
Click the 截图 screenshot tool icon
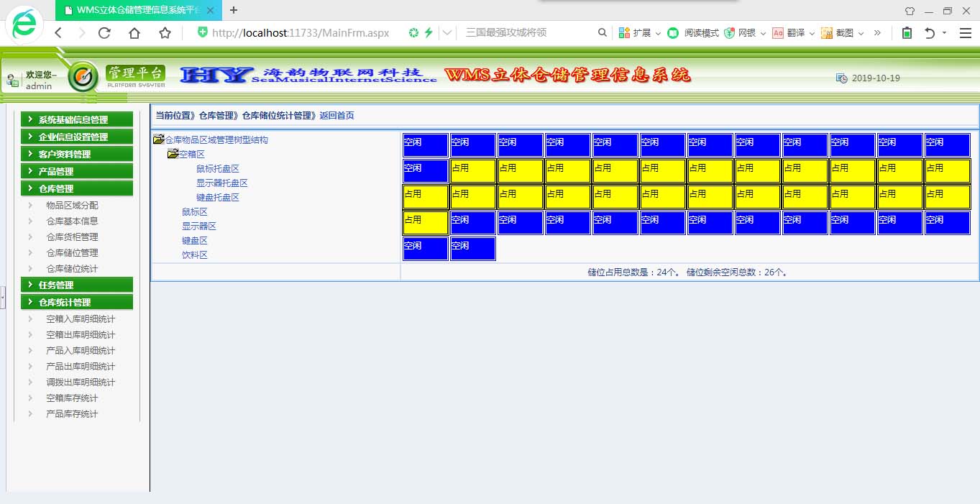827,33
